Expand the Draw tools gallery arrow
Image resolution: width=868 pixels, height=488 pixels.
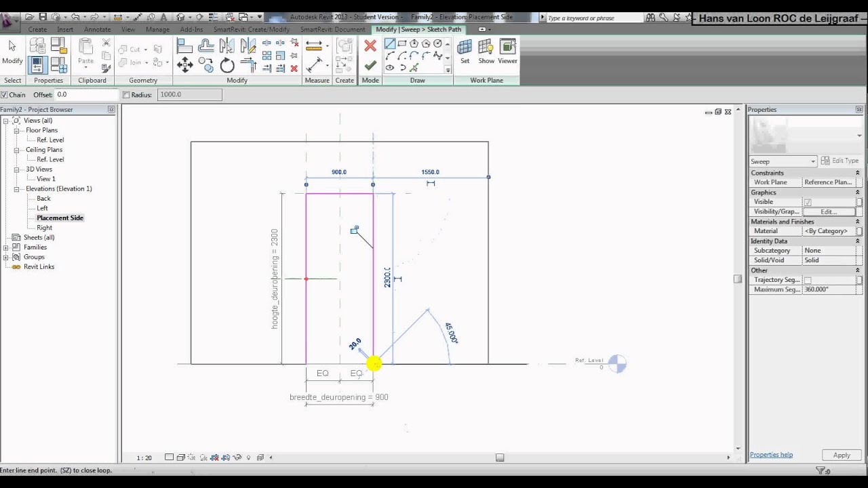(448, 69)
